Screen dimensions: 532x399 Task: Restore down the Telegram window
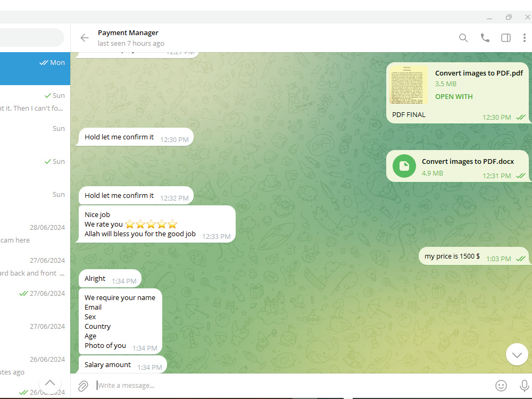coord(509,18)
